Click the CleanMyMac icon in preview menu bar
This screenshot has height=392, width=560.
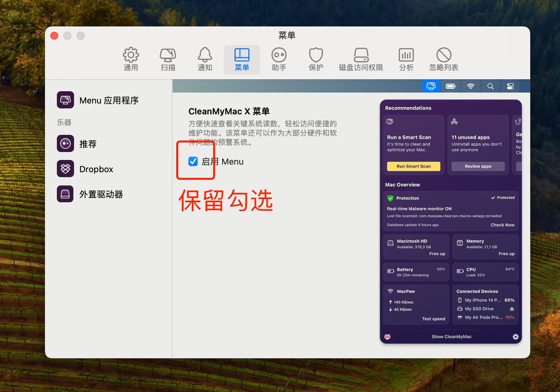[431, 86]
